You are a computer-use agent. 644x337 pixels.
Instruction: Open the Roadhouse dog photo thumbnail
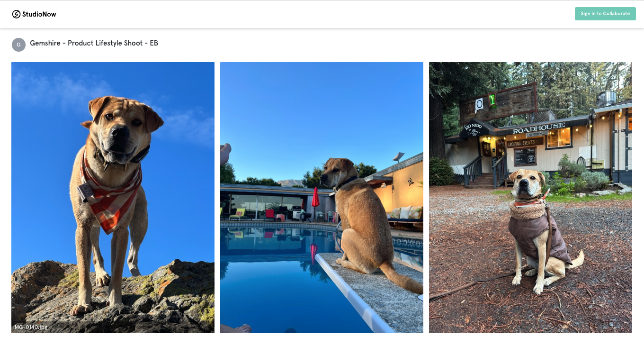[x=530, y=197]
